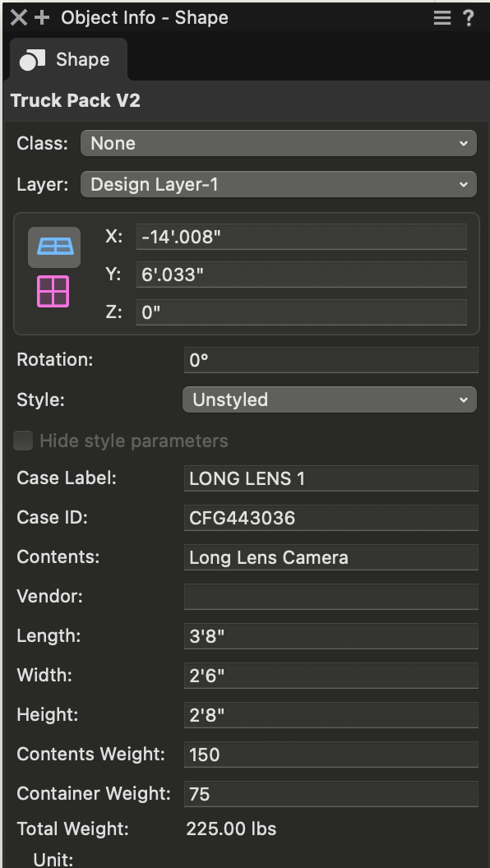Select the X coordinate field

(301, 236)
